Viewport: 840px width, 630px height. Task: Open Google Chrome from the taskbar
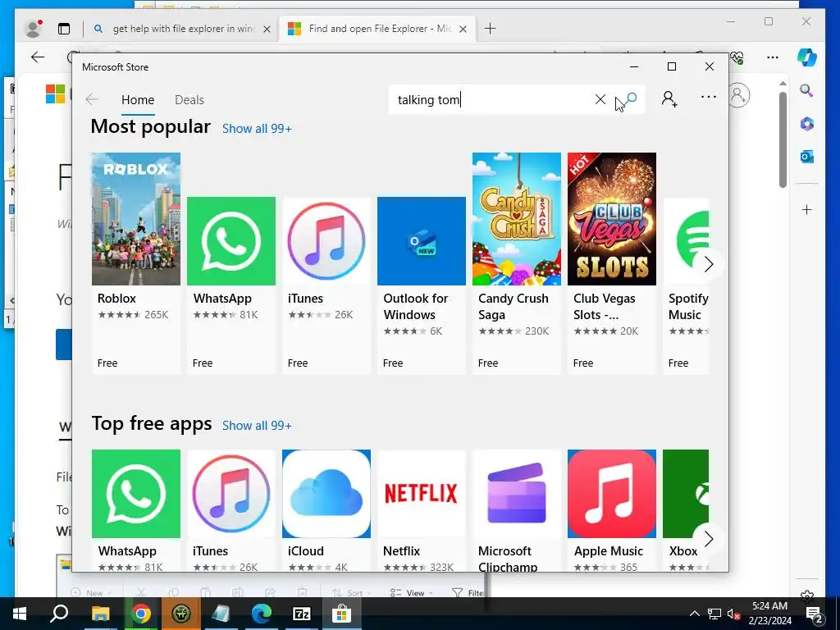coord(141,614)
